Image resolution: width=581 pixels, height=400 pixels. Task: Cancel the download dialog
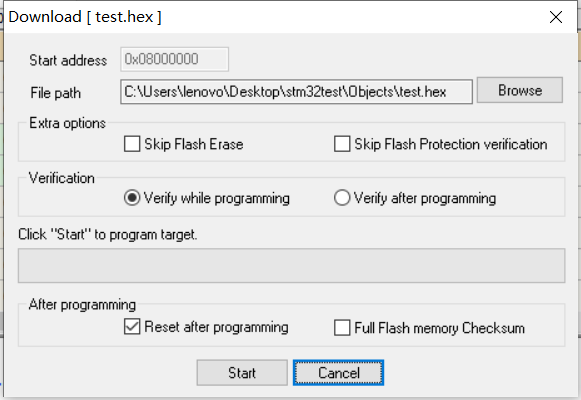[x=338, y=373]
